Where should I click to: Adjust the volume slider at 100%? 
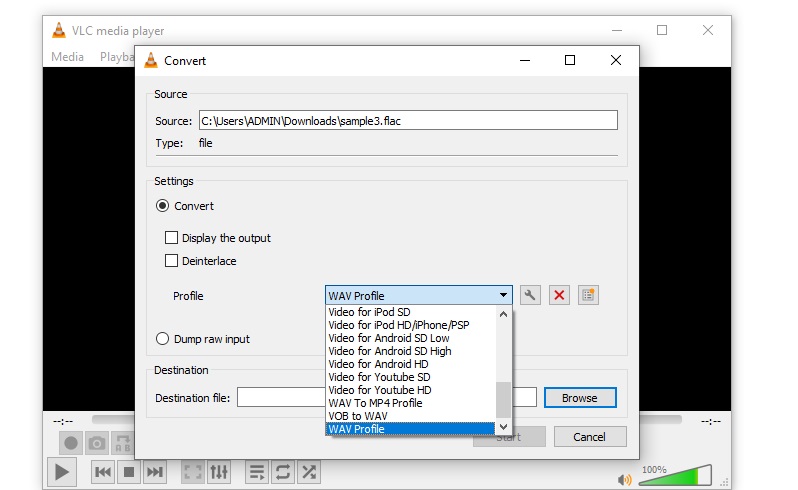[675, 475]
